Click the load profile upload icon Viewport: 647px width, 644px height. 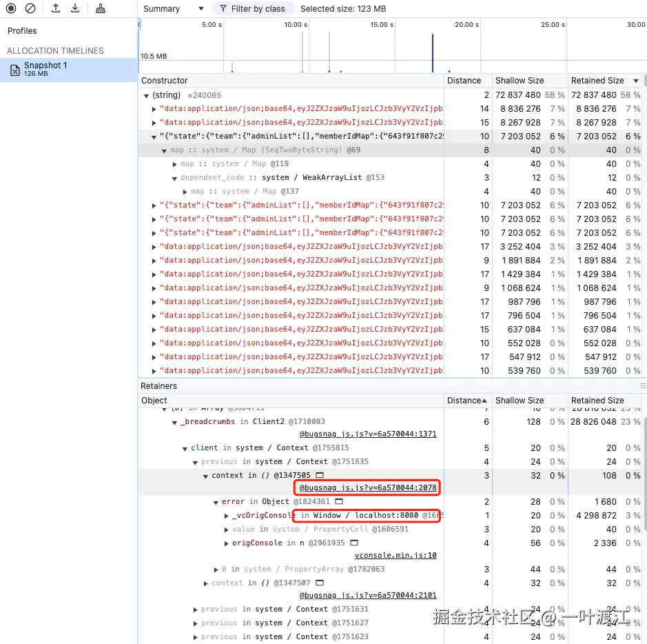56,8
